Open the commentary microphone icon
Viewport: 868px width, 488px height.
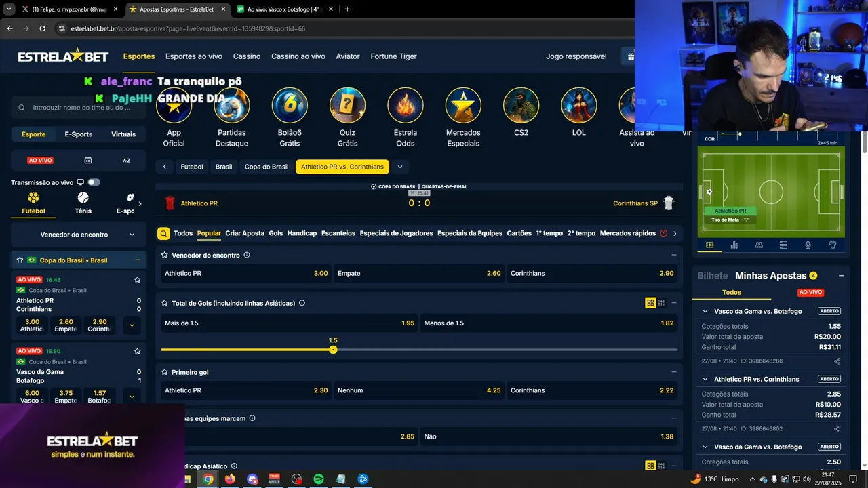coord(808,245)
